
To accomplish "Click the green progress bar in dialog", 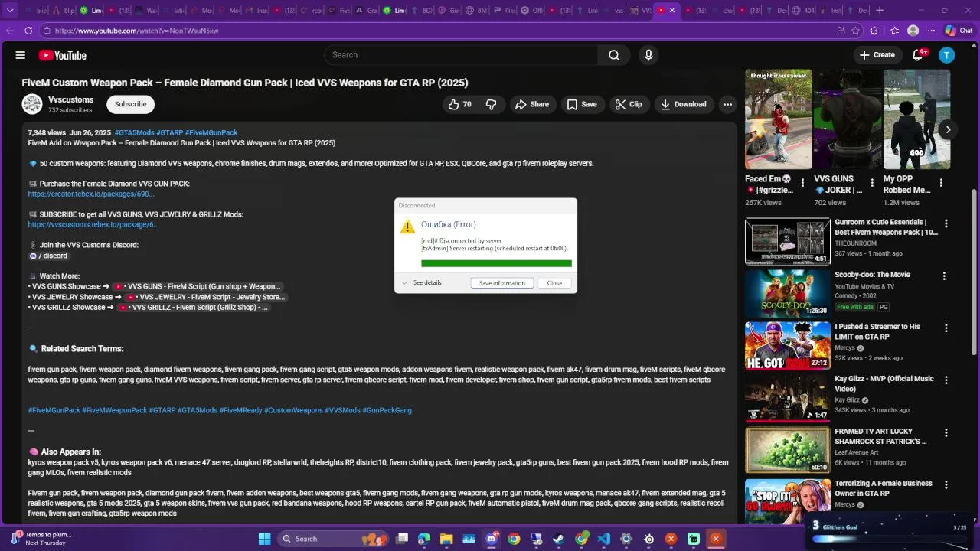I will click(x=496, y=263).
